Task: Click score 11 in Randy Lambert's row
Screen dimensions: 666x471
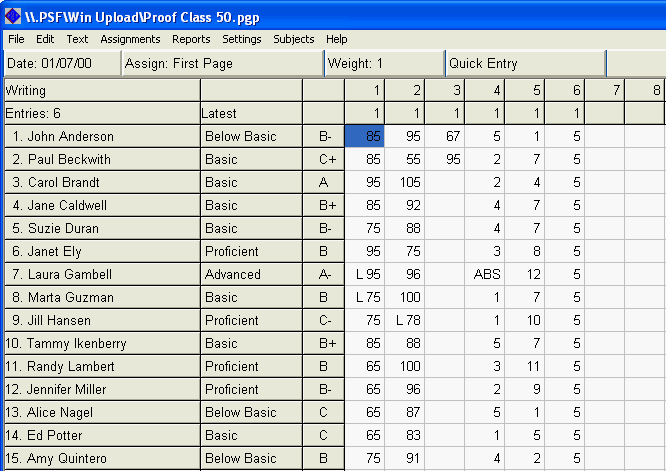Action: (x=525, y=366)
